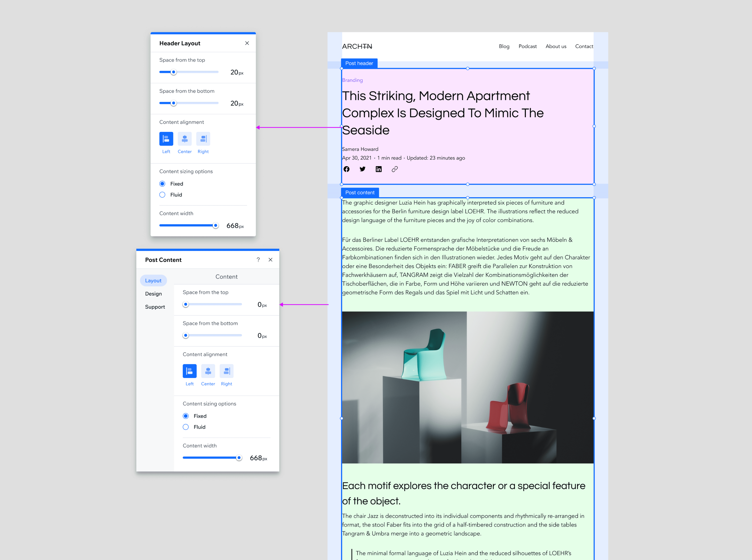Share post via Twitter icon

[x=362, y=169]
